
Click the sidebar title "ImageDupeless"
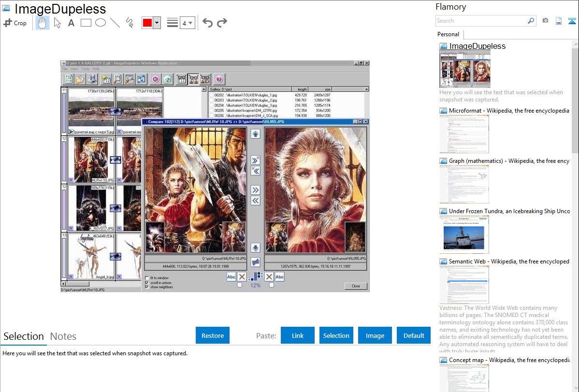[x=477, y=46]
